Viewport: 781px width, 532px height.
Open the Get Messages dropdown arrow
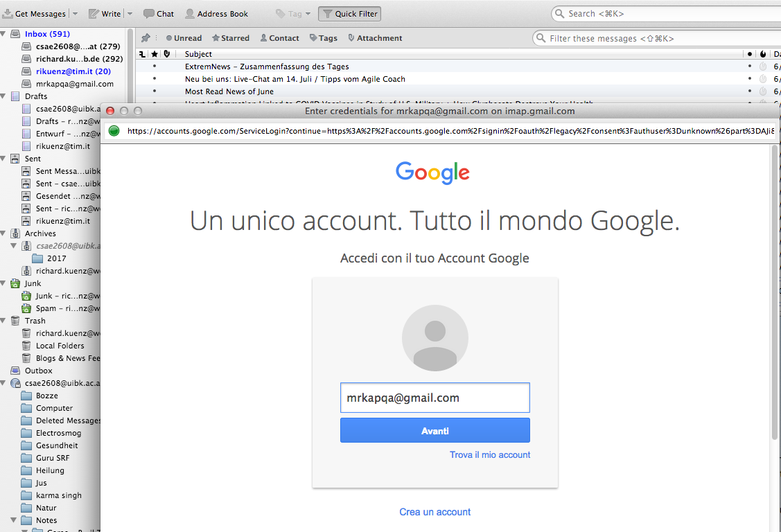click(76, 13)
